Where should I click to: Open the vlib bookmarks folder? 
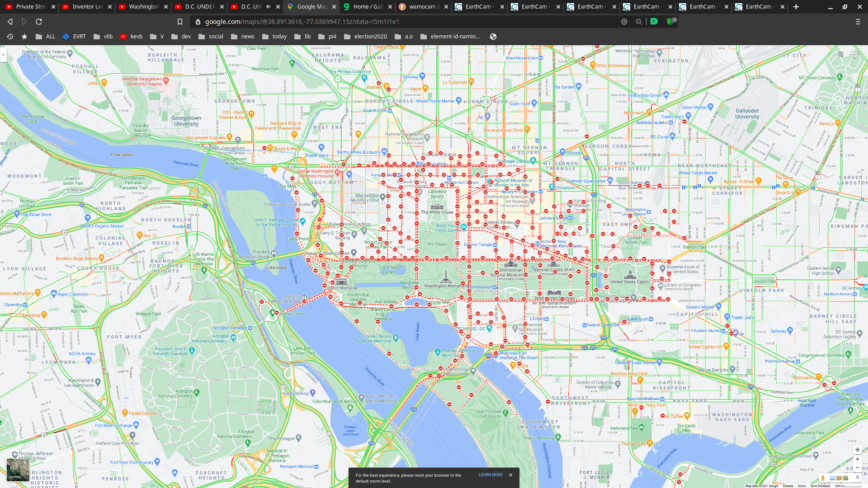103,37
